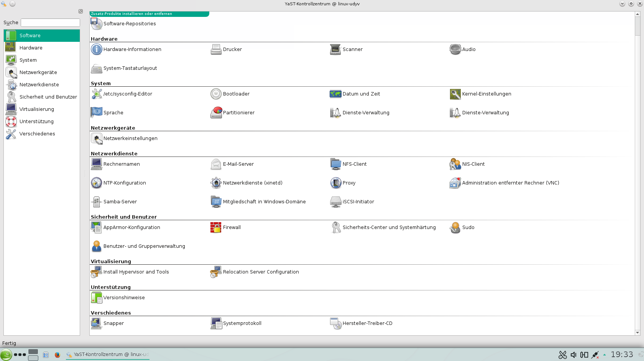This screenshot has height=361, width=644.
Task: Open the Versionshinweise release notes
Action: coord(124,297)
